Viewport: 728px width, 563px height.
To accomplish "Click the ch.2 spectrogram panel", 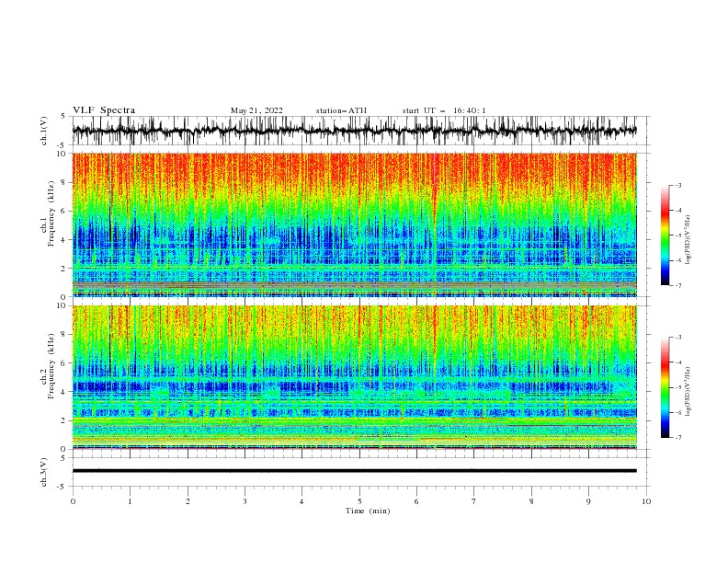I will point(354,377).
